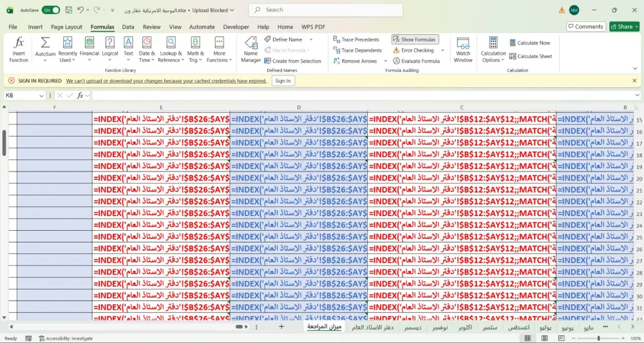Click the zoom slider handle

[x=599, y=338]
